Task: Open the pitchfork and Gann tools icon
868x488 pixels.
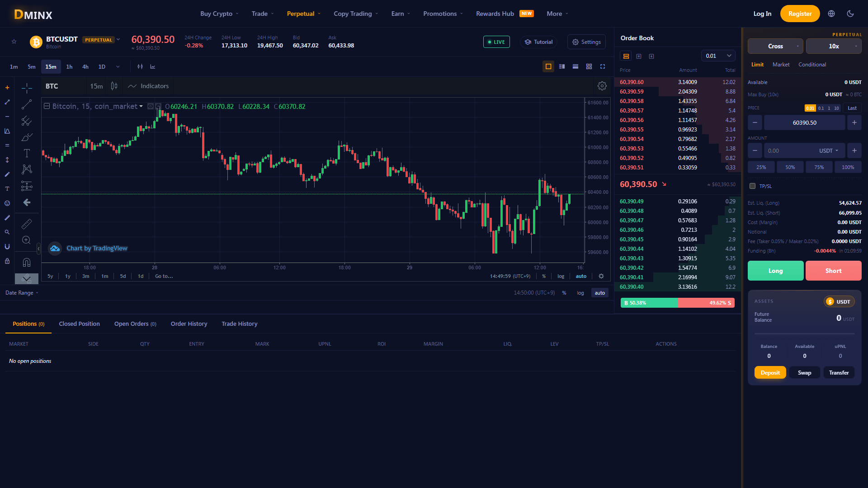Action: pyautogui.click(x=27, y=121)
